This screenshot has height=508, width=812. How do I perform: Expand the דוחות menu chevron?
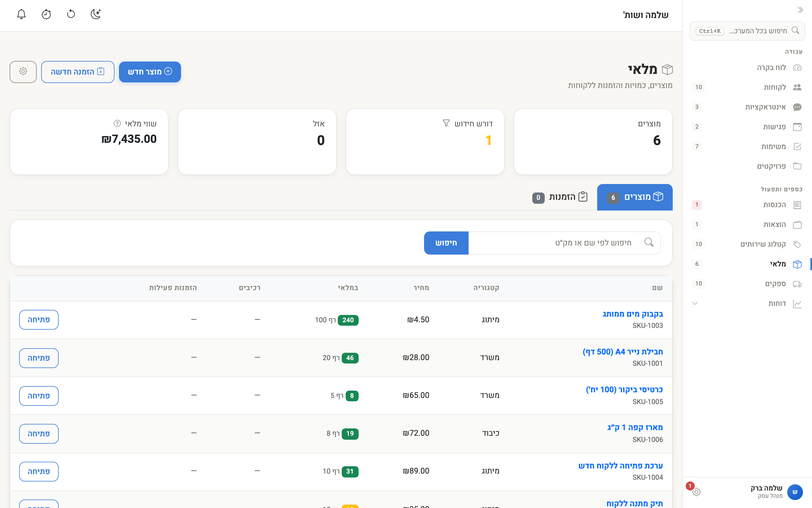tap(695, 304)
